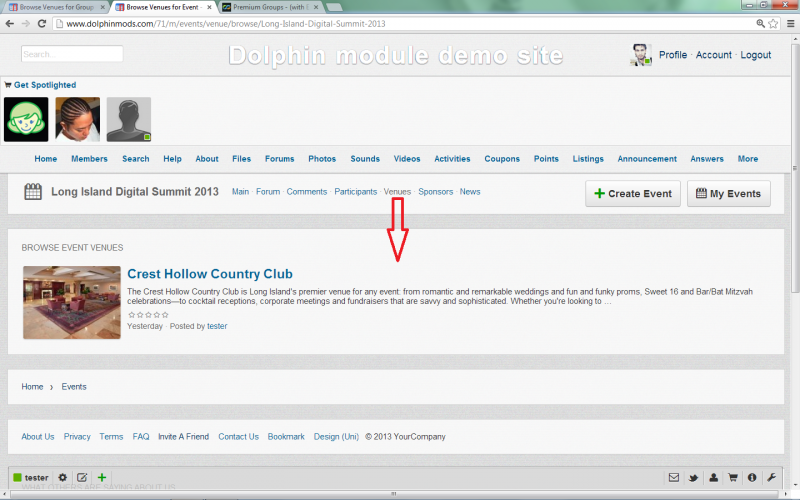Open Coupons menu item
Viewport: 800px width, 500px height.
point(502,159)
